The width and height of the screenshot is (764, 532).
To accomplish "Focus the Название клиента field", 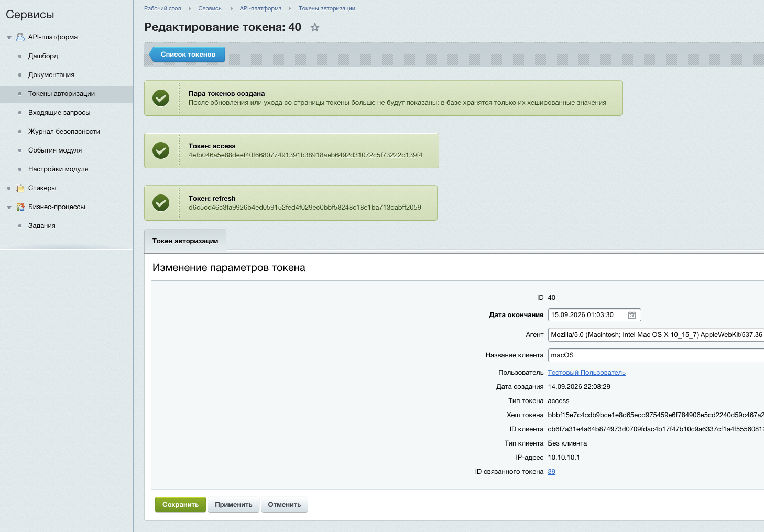I will (656, 355).
